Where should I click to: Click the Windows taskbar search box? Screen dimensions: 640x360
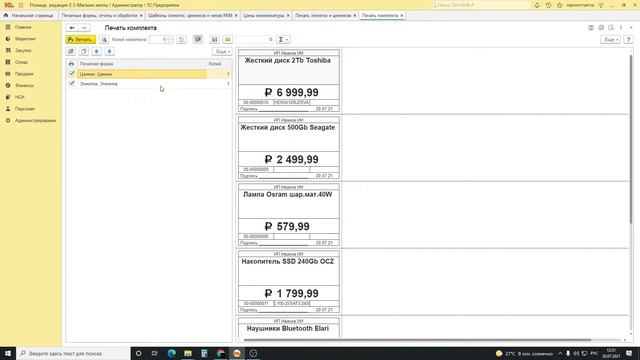(73, 353)
